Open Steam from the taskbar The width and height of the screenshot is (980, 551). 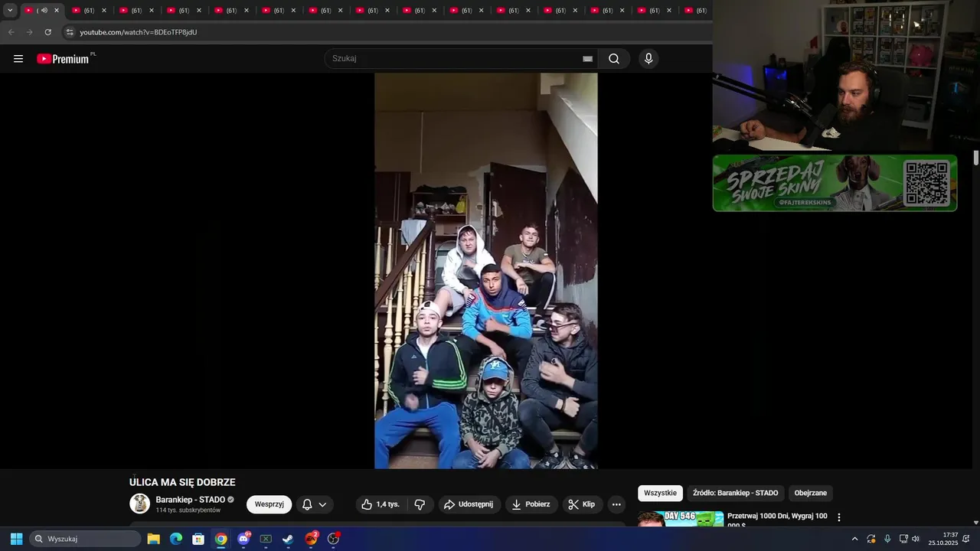pos(288,539)
